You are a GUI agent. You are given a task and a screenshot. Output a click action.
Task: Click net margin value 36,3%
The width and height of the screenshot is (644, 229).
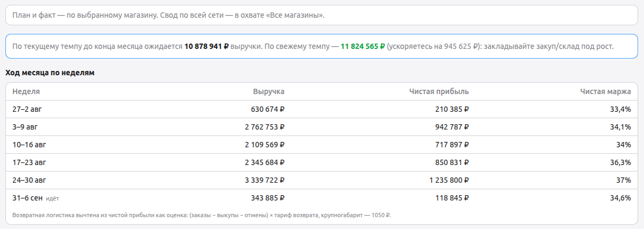[621, 162]
